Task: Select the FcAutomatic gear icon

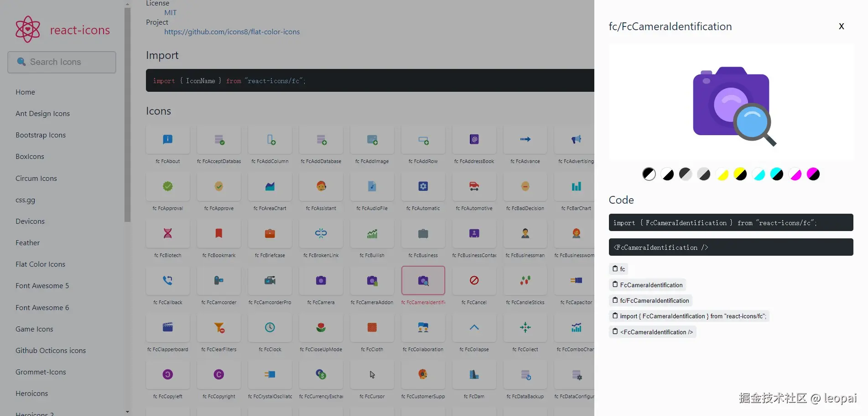Action: [x=423, y=187]
